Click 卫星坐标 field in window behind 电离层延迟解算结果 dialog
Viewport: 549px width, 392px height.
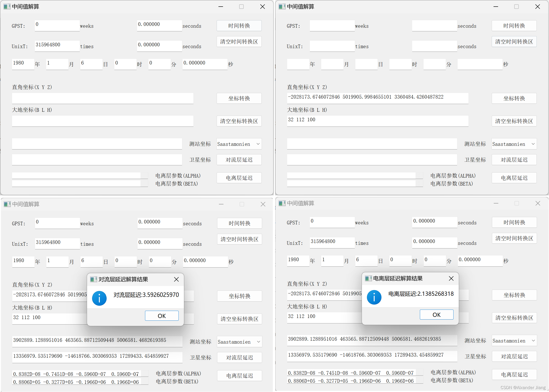(x=372, y=357)
